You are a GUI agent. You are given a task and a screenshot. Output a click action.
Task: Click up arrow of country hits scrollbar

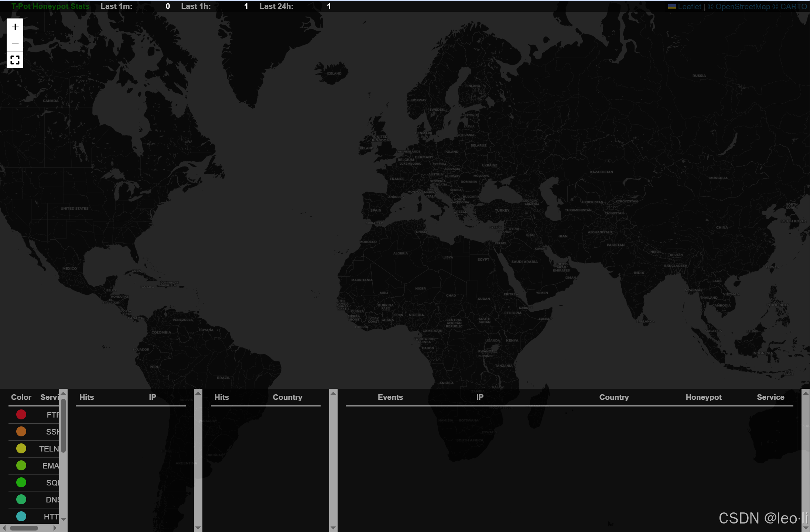pyautogui.click(x=333, y=393)
